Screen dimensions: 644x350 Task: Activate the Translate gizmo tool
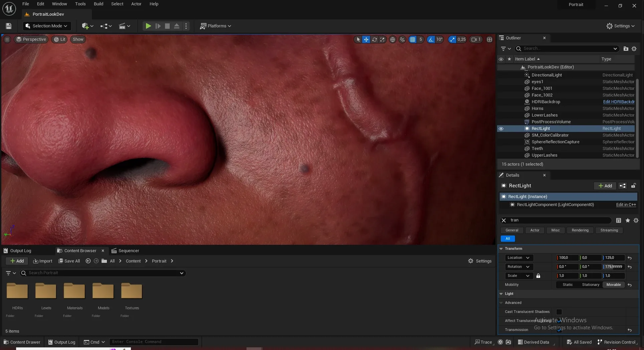[x=366, y=39]
